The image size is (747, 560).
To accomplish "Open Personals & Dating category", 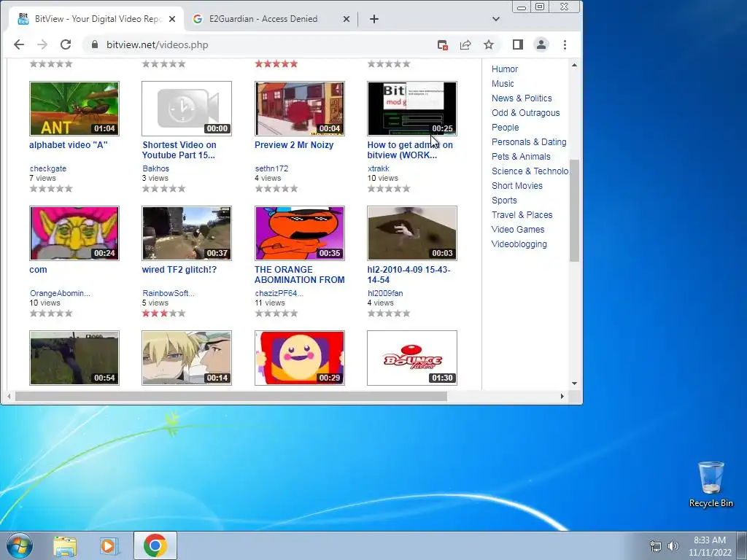I will [529, 142].
